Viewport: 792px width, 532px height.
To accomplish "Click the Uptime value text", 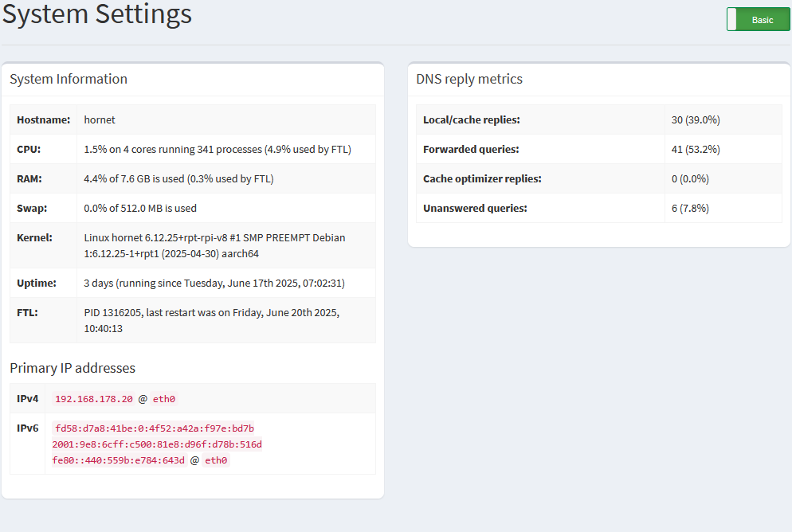I will [x=214, y=283].
